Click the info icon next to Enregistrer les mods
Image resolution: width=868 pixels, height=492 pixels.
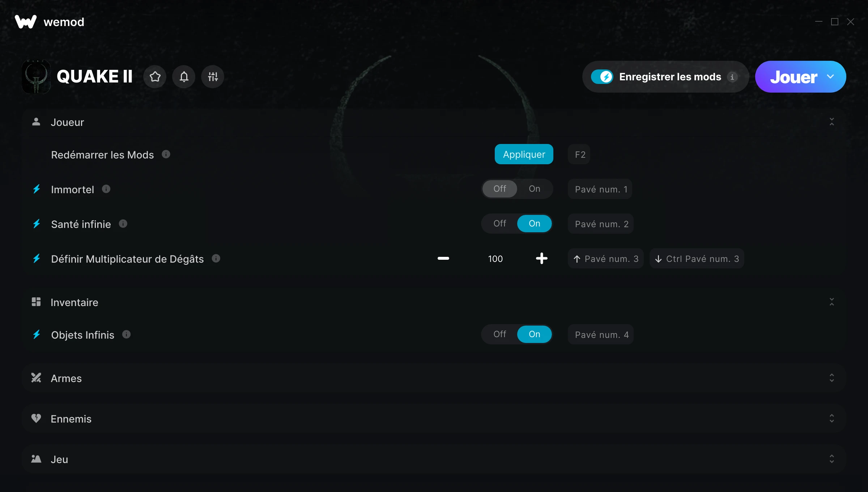click(732, 77)
